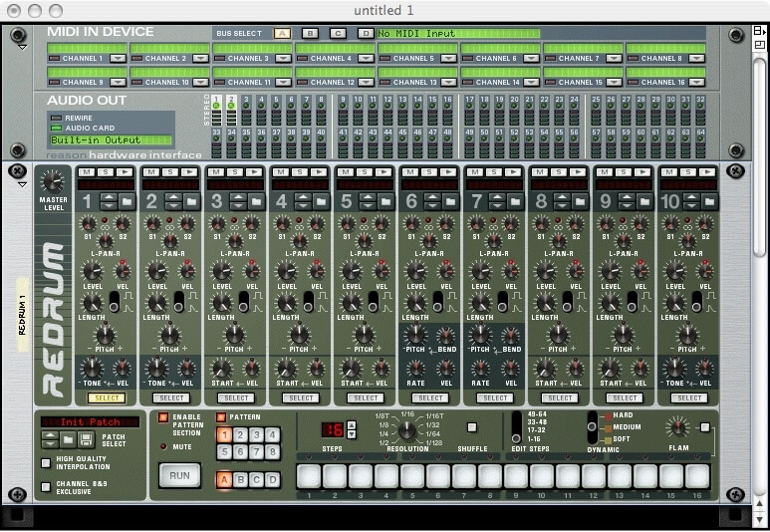Click step button 1 in sequencer
Image resolution: width=770 pixels, height=532 pixels.
309,476
